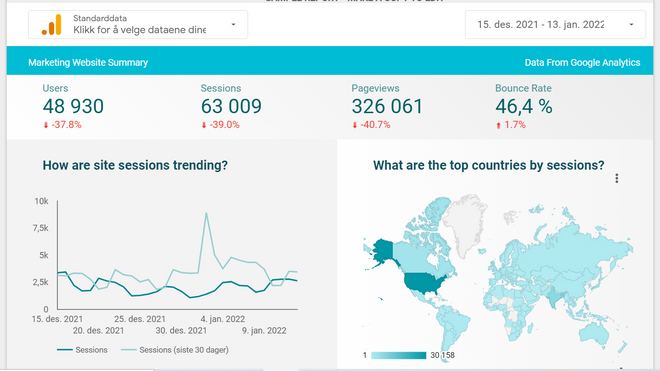Click the Bounce Rate value 46,4 %
Viewport: 660px width, 371px height.
click(524, 106)
